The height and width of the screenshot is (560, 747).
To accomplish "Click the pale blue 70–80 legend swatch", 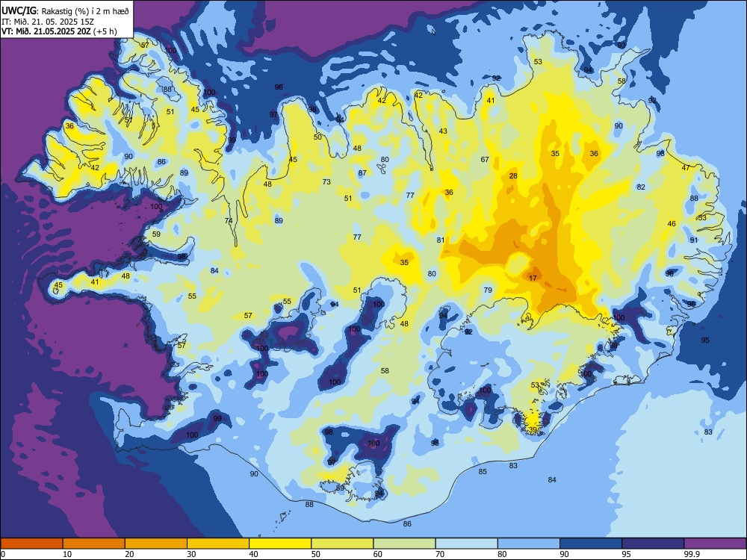I will [x=467, y=544].
